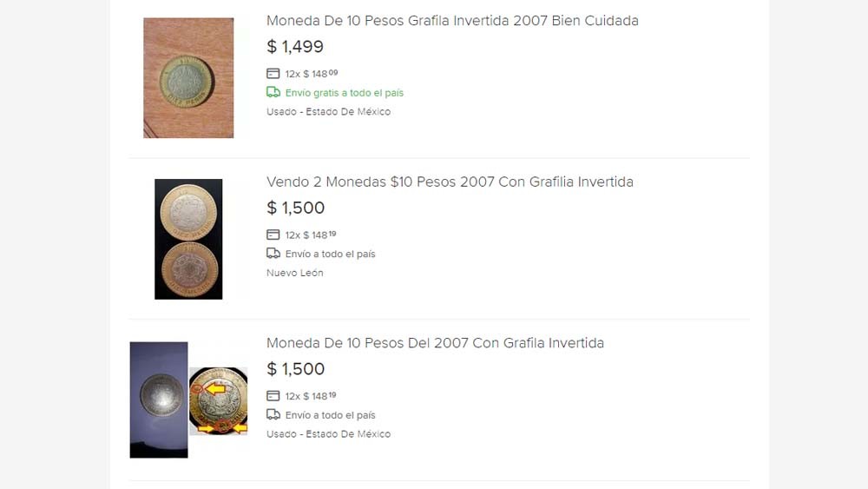Screen dimensions: 868x489
Task: Click the credit card icon in the Del 2007 listing
Action: [273, 396]
